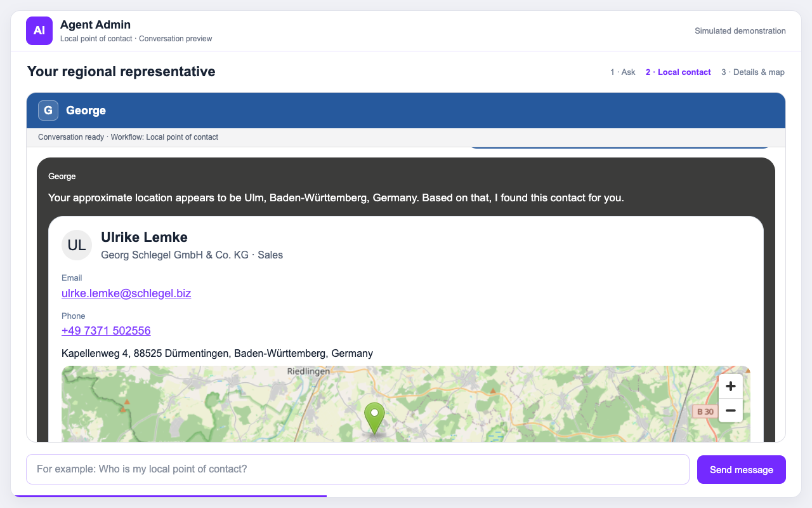Screen dimensions: 812x508
Task: Go to step 1 Ask
Action: tap(623, 72)
